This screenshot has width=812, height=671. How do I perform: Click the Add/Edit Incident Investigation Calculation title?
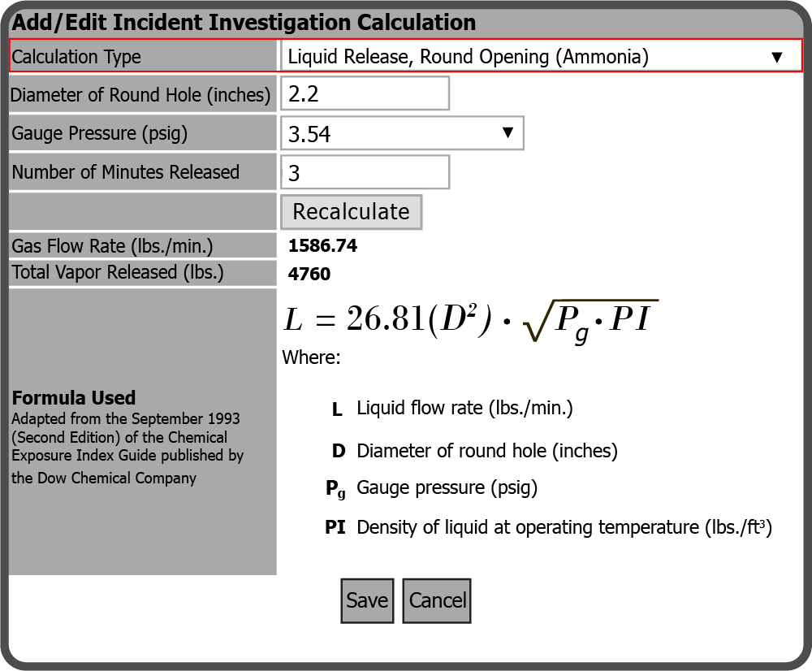244,23
